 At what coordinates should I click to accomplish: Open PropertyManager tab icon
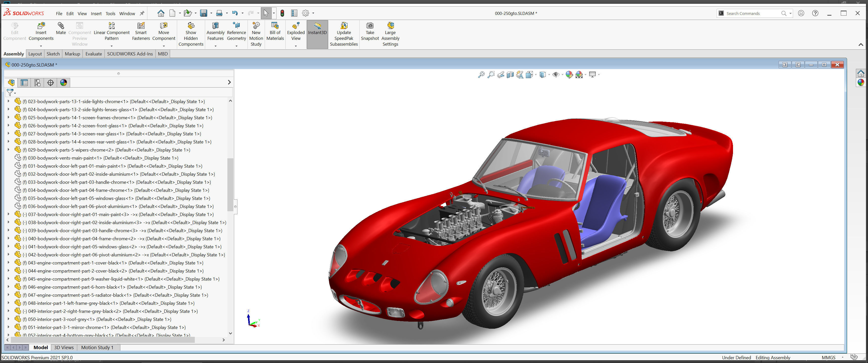tap(24, 82)
